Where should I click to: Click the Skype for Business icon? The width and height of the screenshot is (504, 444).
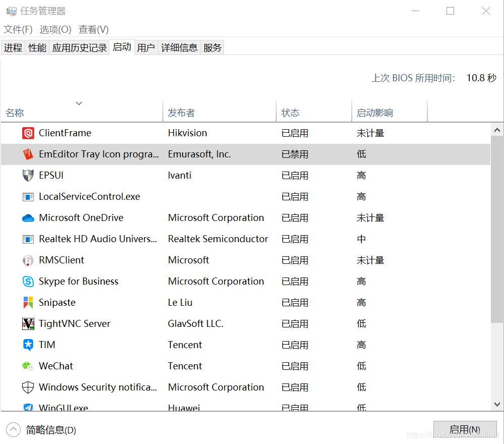click(28, 282)
